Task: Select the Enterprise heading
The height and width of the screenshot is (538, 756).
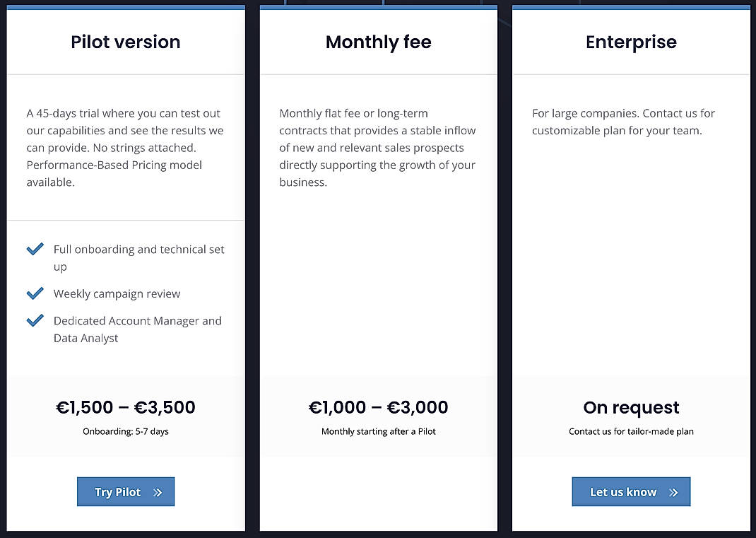Action: coord(631,42)
